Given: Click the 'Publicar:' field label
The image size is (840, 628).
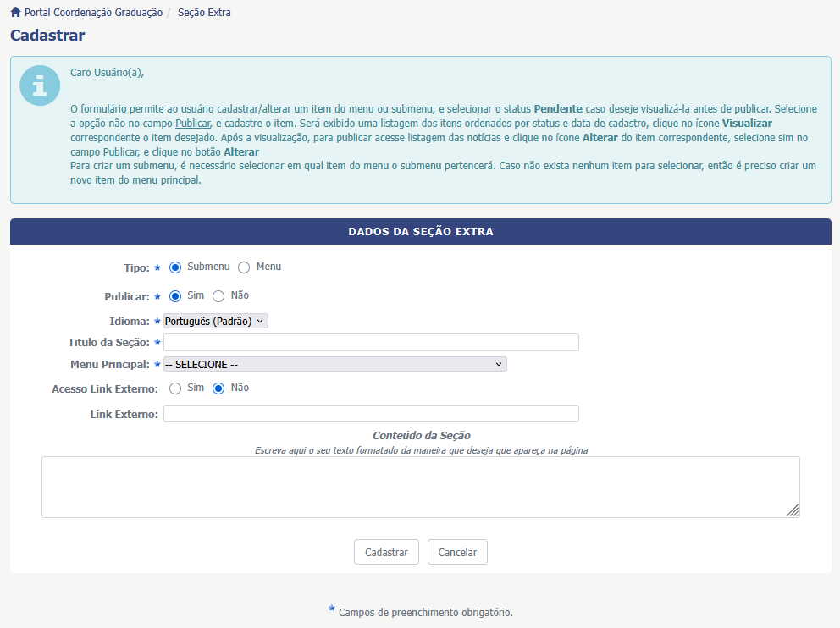Looking at the screenshot, I should [x=127, y=296].
